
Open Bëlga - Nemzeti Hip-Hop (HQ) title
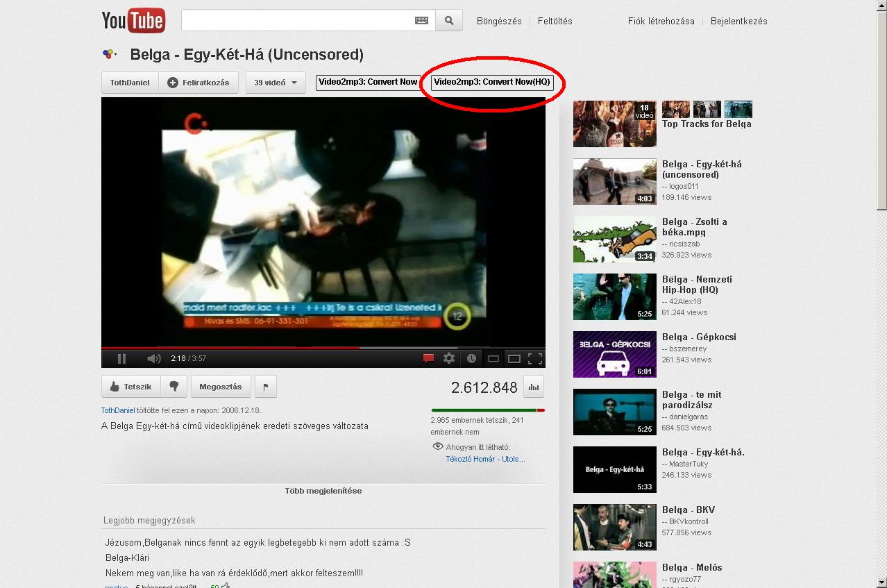tap(697, 285)
